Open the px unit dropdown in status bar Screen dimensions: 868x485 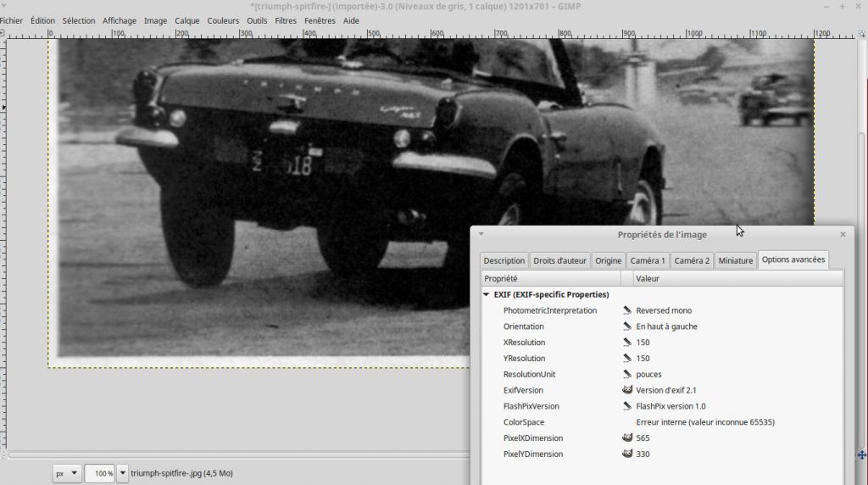66,473
